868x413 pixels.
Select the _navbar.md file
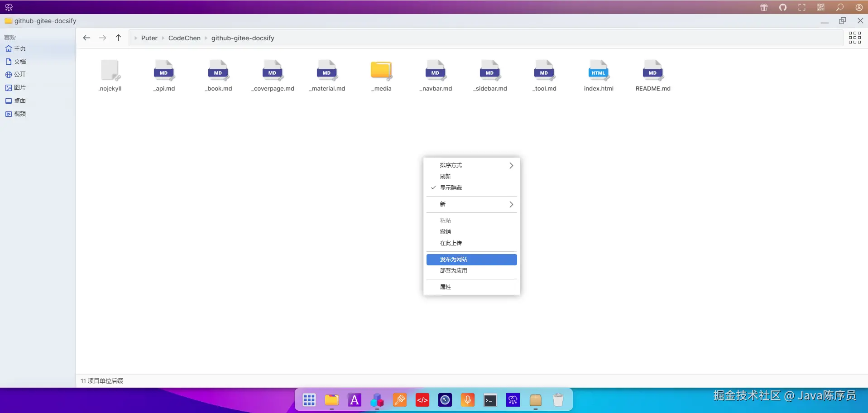436,76
